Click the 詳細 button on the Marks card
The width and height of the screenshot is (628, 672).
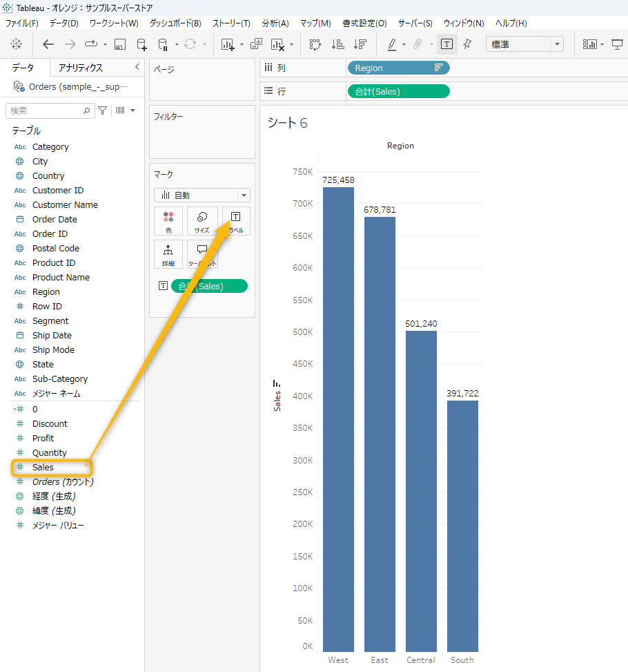coord(168,254)
